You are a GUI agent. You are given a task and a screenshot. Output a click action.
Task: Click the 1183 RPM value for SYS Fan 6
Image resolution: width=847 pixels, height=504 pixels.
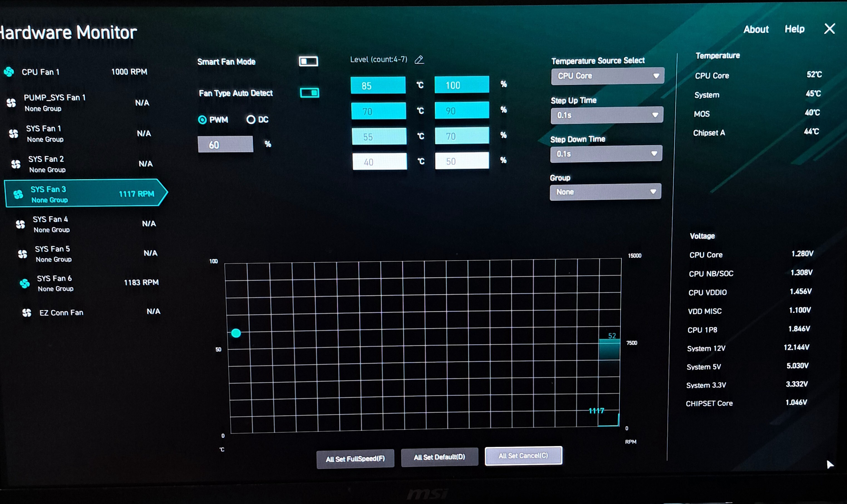pos(141,282)
